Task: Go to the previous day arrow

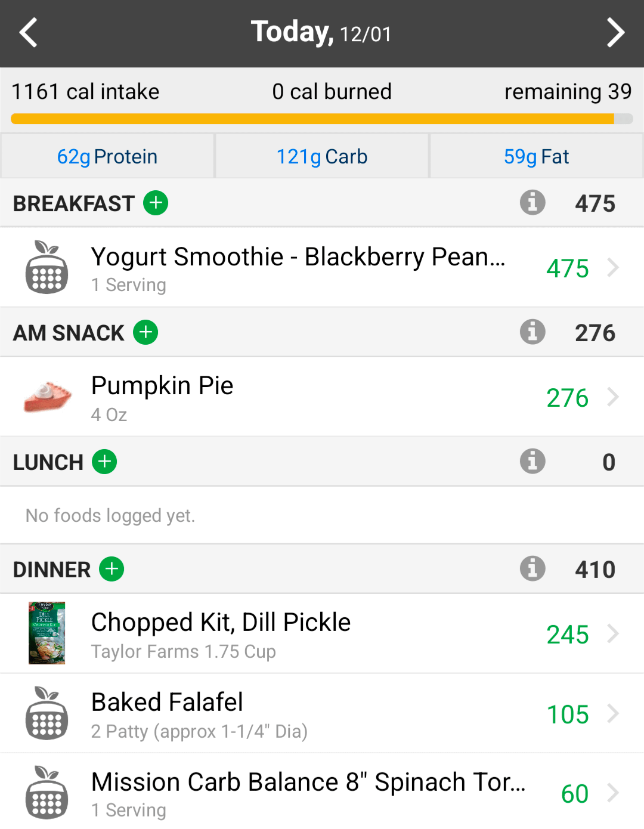Action: pos(29,32)
